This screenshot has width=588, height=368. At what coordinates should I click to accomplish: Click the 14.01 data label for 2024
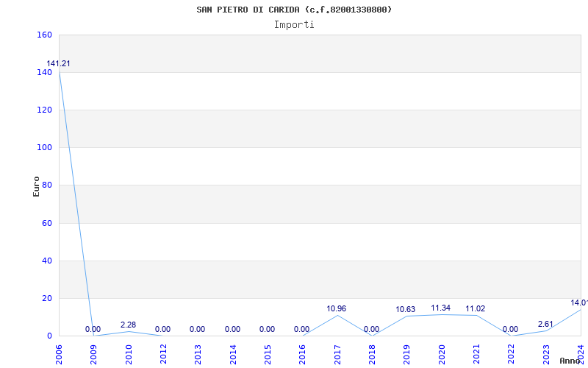579,302
